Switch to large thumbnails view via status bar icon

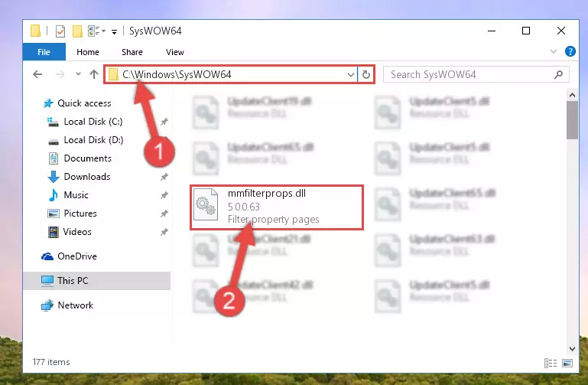[x=567, y=363]
